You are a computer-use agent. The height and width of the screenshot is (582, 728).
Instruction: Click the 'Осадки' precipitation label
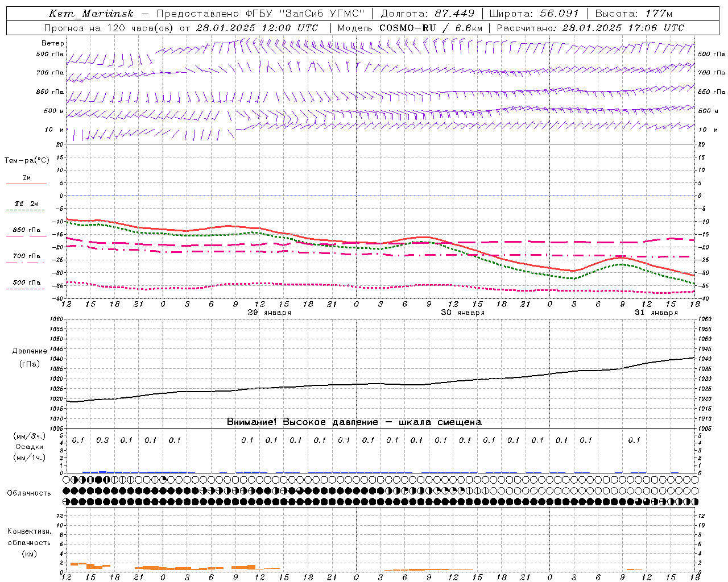point(30,447)
